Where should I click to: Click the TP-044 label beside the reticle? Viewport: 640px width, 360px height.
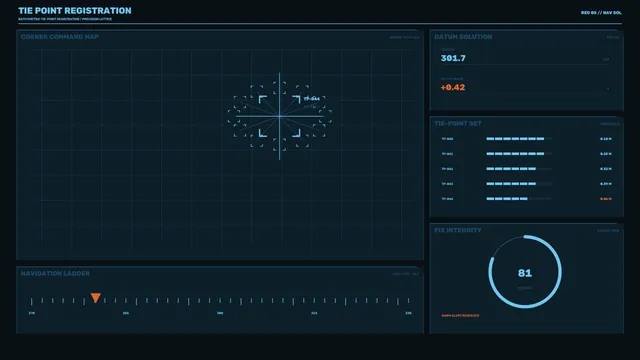pos(312,99)
